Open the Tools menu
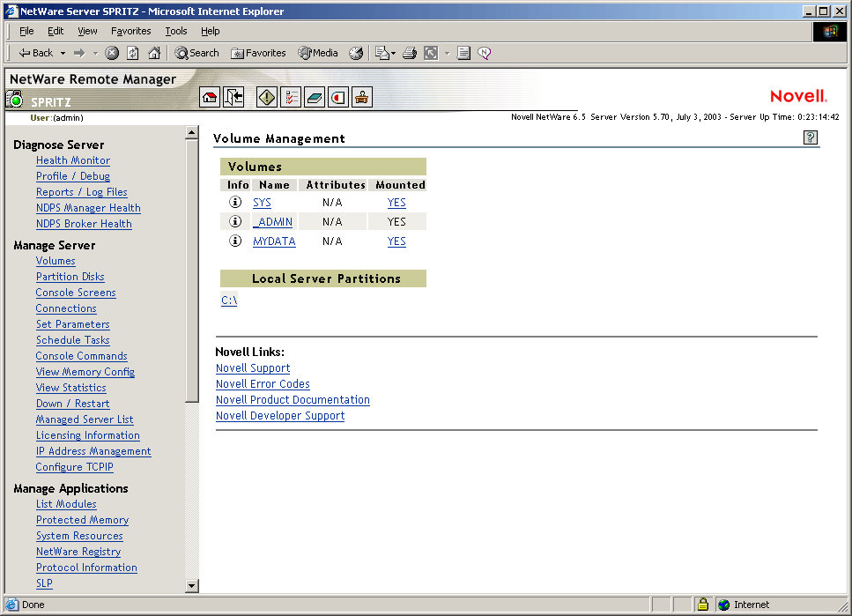The height and width of the screenshot is (616, 852). pyautogui.click(x=176, y=31)
